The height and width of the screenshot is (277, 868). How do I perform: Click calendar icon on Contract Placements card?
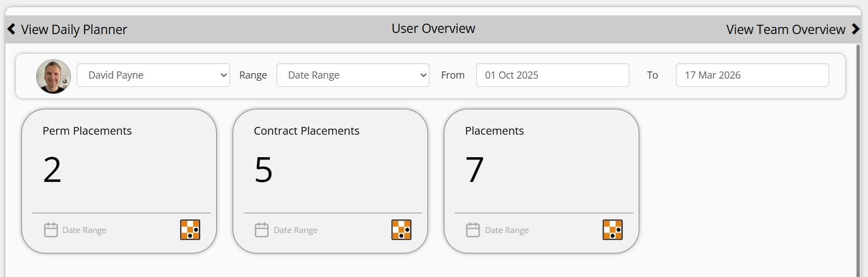tap(262, 230)
